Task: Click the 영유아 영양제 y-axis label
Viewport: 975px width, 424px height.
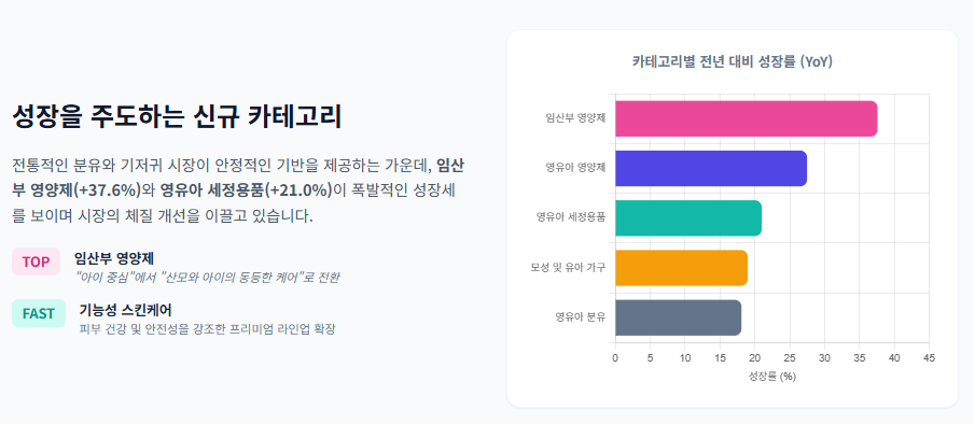Action: (x=575, y=168)
